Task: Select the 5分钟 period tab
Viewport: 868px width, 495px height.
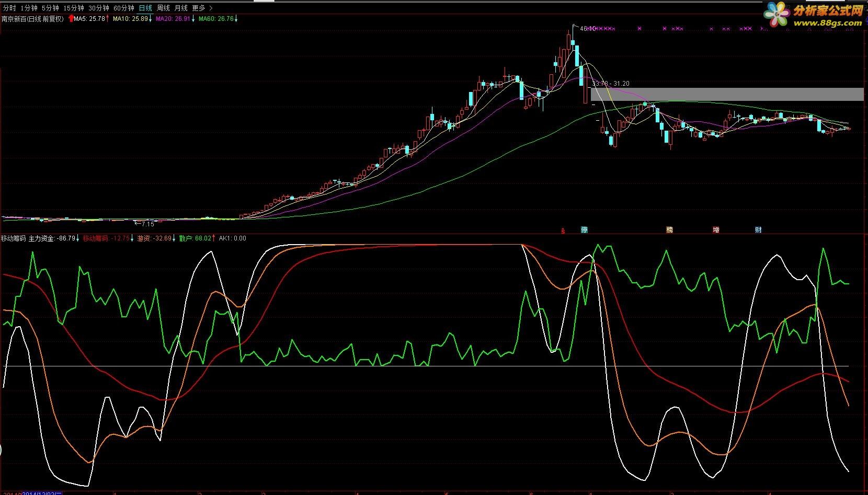Action: pos(50,8)
